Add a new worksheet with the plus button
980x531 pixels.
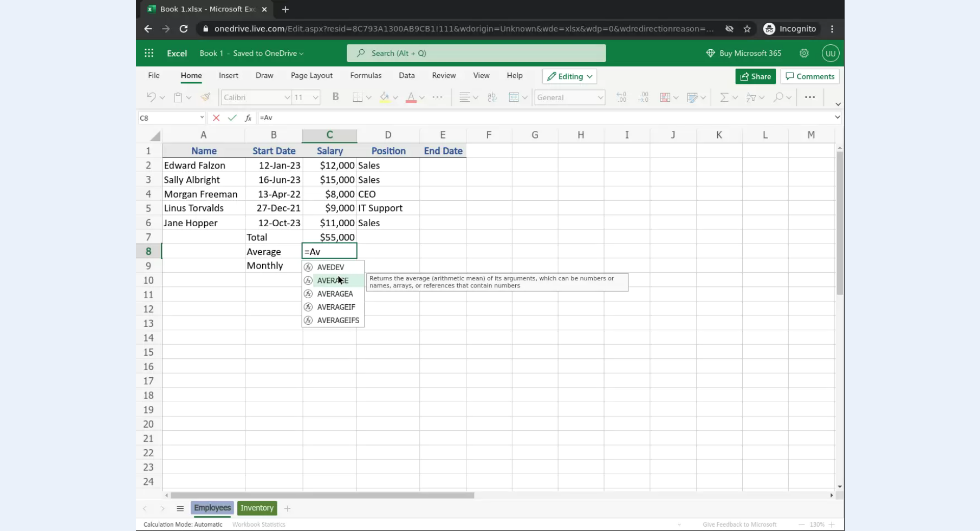point(288,508)
